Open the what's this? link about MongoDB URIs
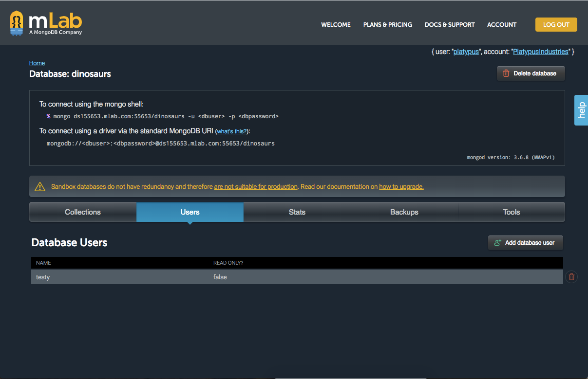The image size is (588, 379). coord(231,131)
